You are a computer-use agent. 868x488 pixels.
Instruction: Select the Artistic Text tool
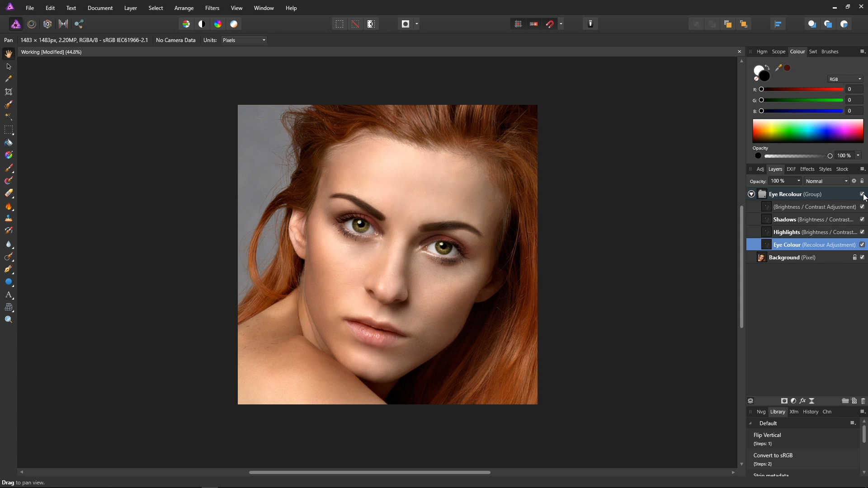pyautogui.click(x=9, y=295)
